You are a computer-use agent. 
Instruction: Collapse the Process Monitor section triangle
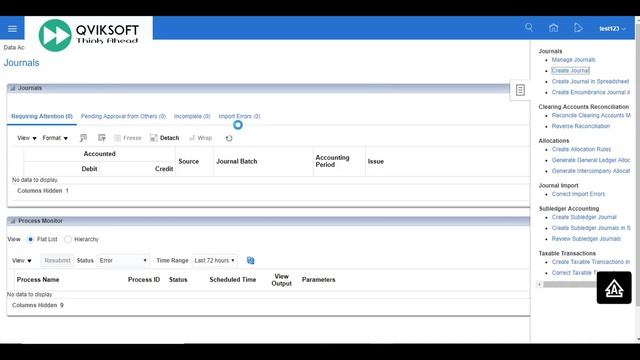click(13, 221)
